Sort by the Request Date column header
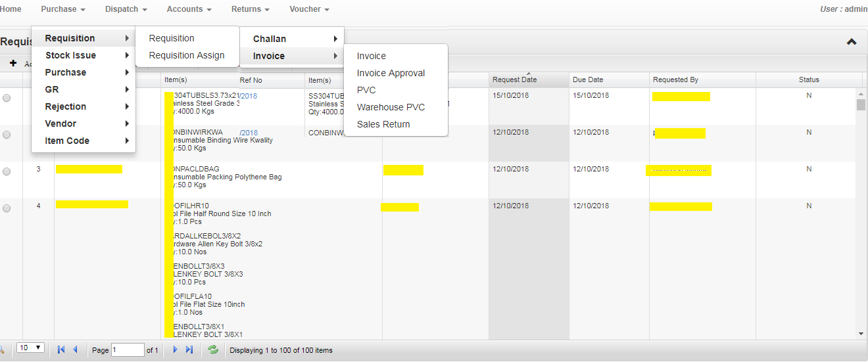 tap(514, 79)
